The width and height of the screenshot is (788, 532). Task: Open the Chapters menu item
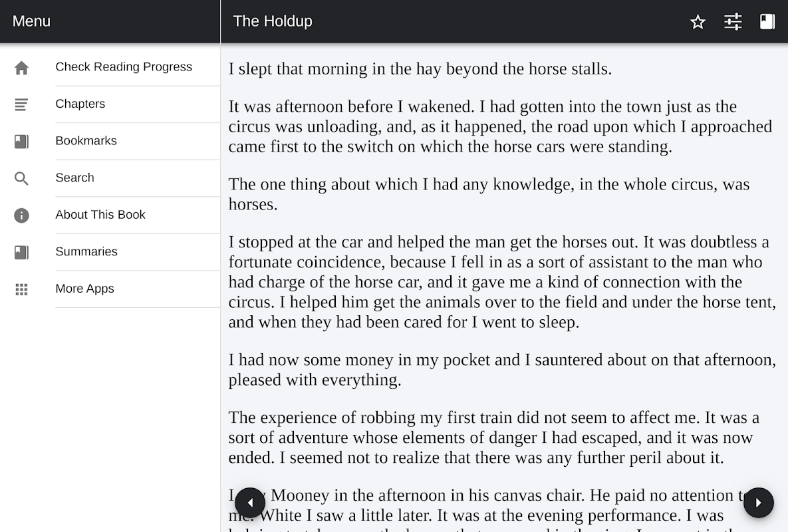click(x=80, y=104)
